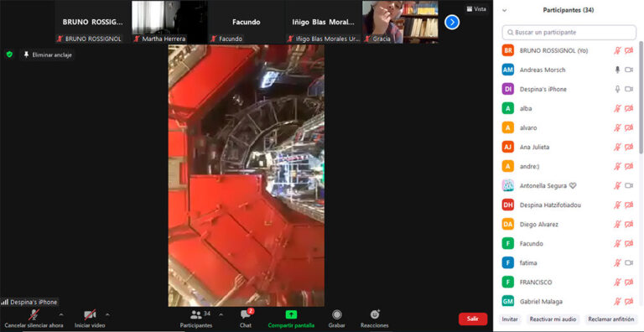Viewport: 644px width, 332px height.
Task: Click the Participantes people icon in toolbar
Action: 196,314
